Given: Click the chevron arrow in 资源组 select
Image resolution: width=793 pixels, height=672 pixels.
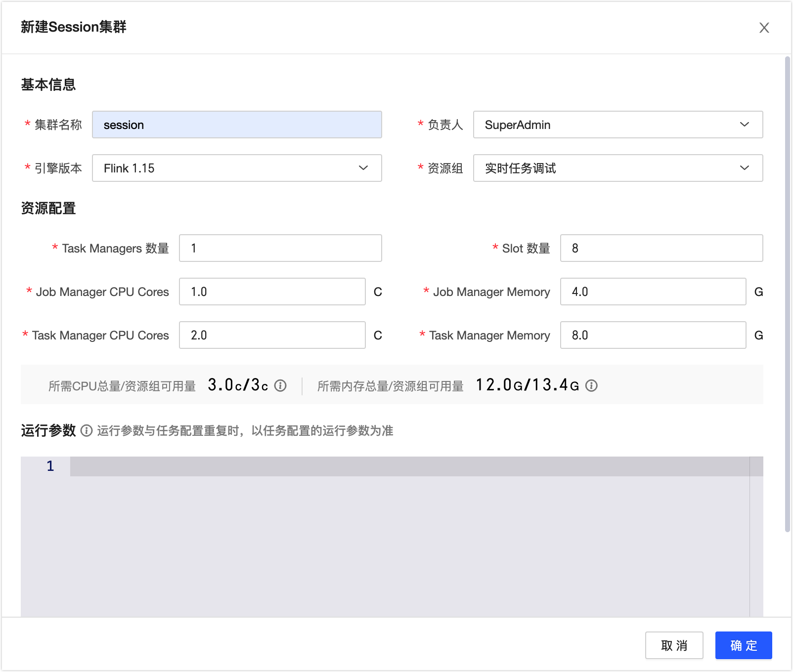Looking at the screenshot, I should click(745, 168).
